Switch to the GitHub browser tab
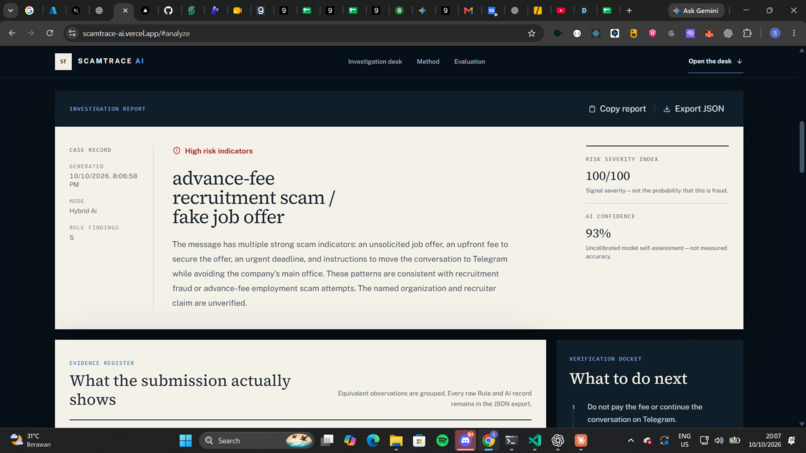The height and width of the screenshot is (453, 806). (168, 10)
